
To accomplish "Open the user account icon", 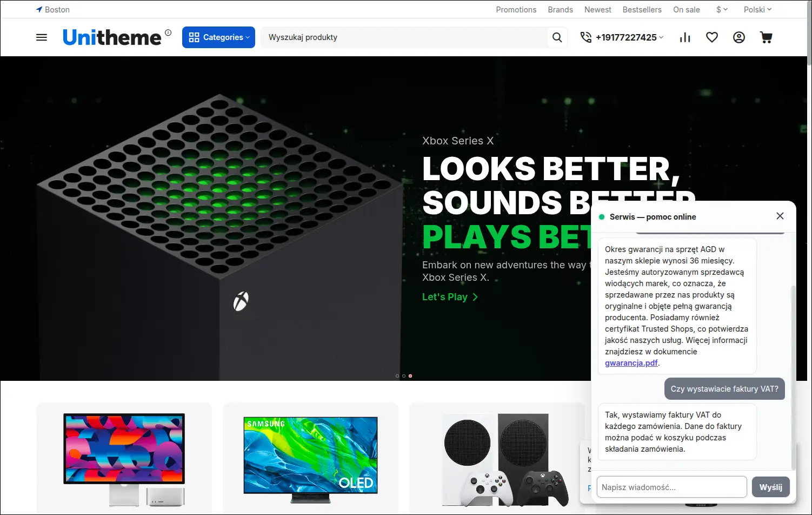I will pyautogui.click(x=739, y=37).
